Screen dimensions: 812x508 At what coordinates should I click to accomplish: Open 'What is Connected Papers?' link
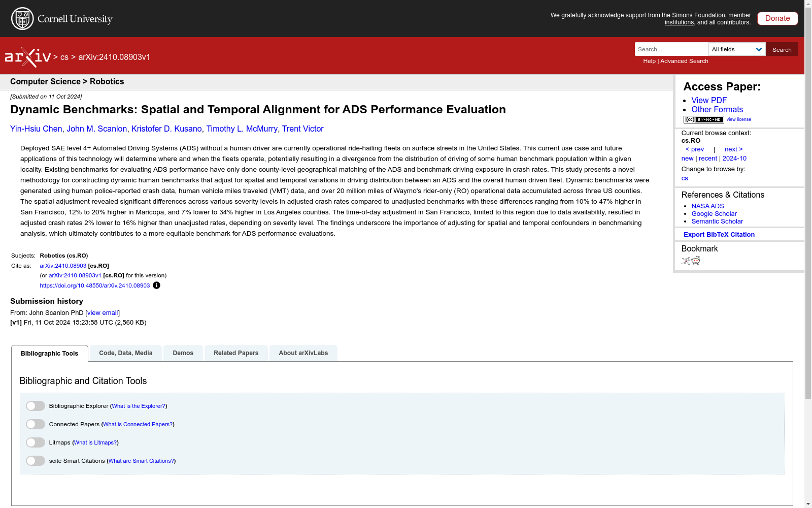pyautogui.click(x=138, y=424)
